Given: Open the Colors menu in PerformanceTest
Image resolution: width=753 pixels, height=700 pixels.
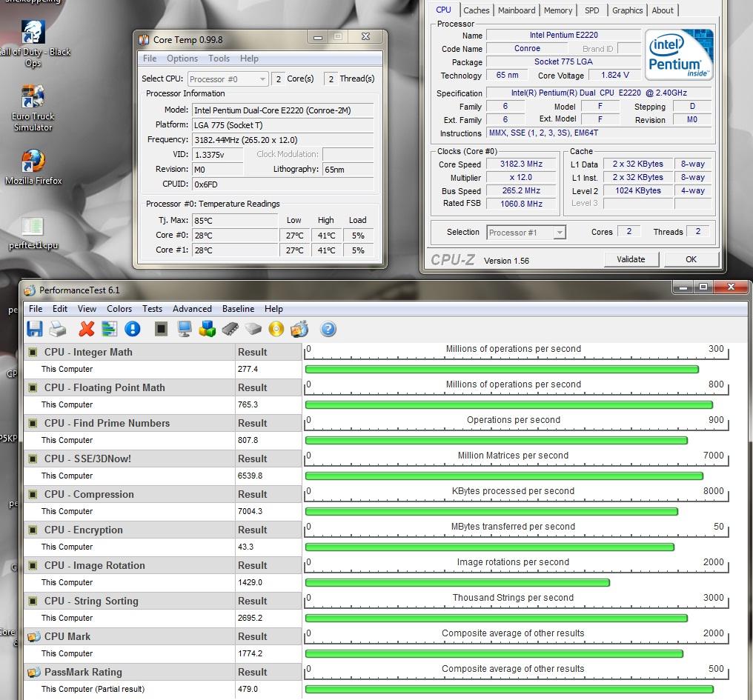Looking at the screenshot, I should tap(119, 309).
